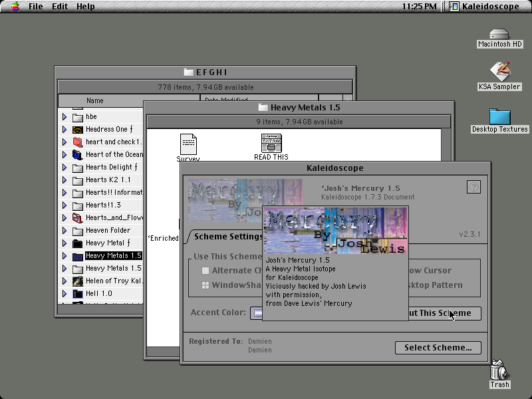Select the Survey document icon
Image resolution: width=532 pixels, height=399 pixels.
(x=188, y=144)
